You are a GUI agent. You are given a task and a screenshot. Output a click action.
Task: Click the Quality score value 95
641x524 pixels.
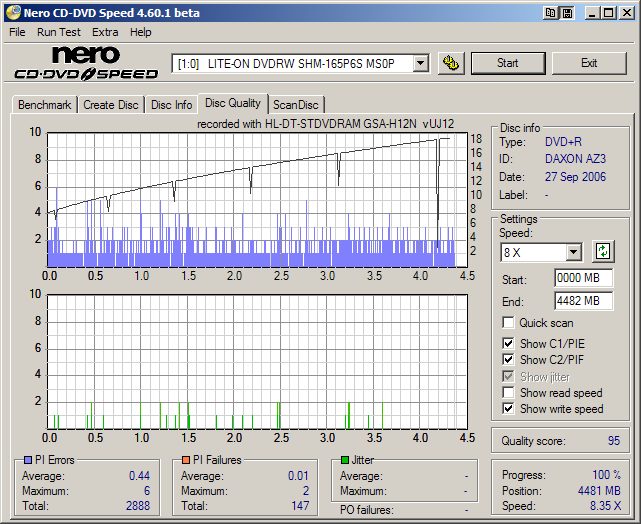pos(614,441)
